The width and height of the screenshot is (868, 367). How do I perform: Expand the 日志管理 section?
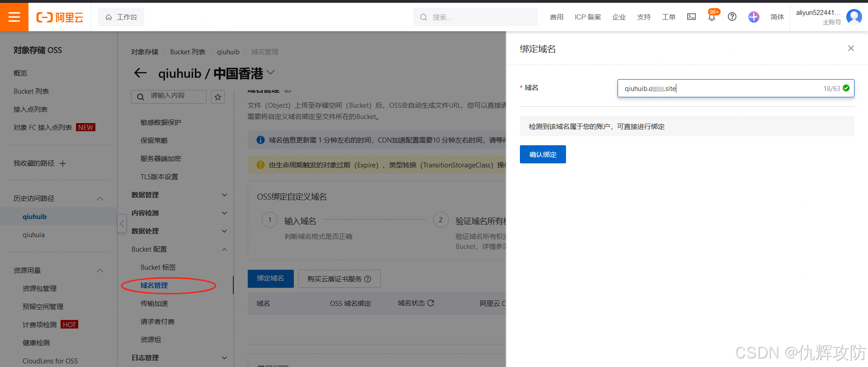179,357
